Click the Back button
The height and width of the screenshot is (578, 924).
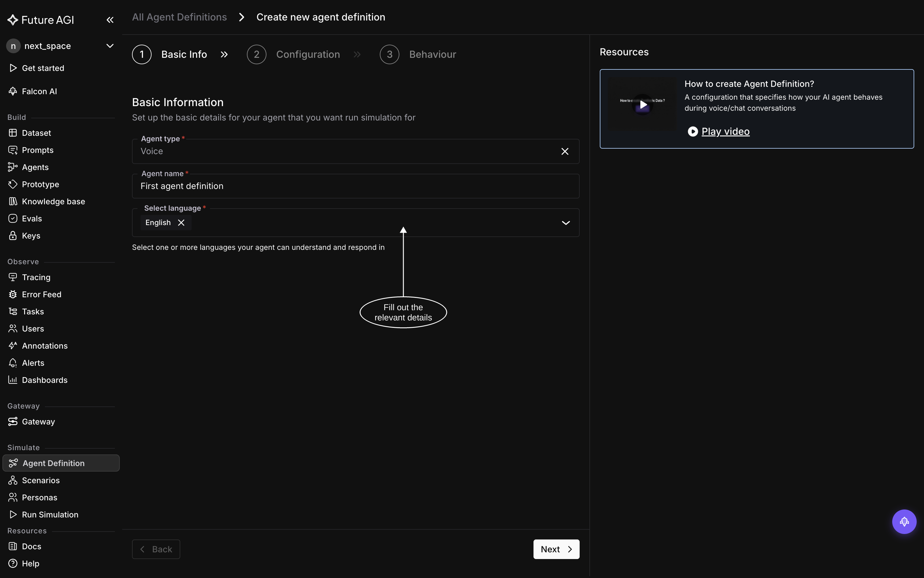point(156,549)
